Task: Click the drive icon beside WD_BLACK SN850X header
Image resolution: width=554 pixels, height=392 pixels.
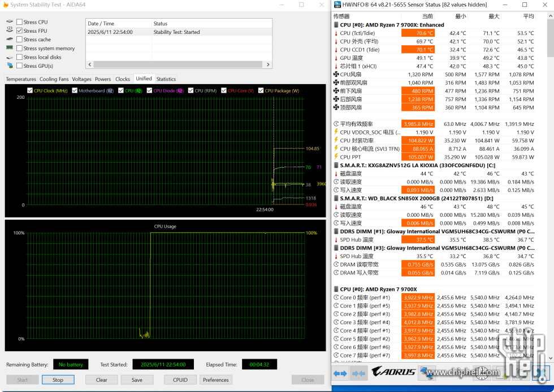Action: [336, 198]
